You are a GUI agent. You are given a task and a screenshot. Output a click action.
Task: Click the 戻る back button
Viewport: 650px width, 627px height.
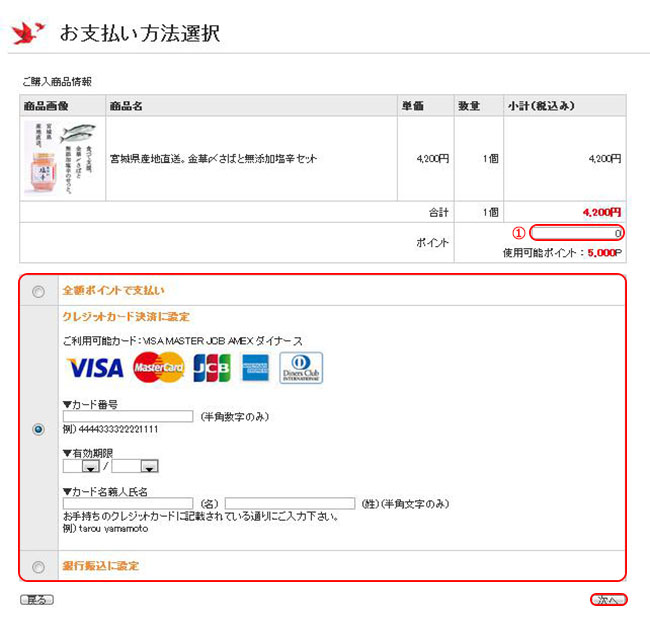(x=37, y=600)
